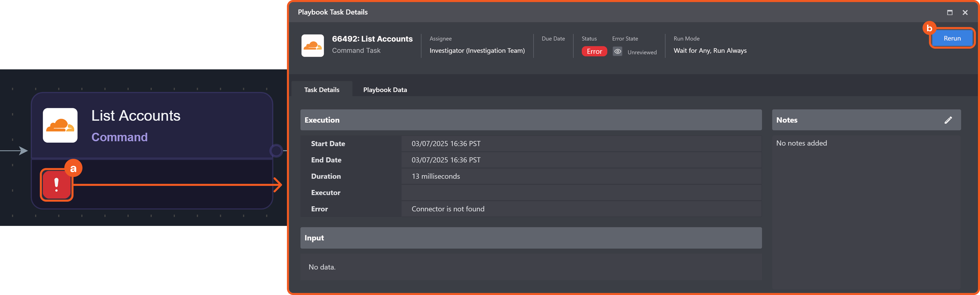Click Cloudflare icon on List Accounts node
980x295 pixels.
(x=60, y=125)
